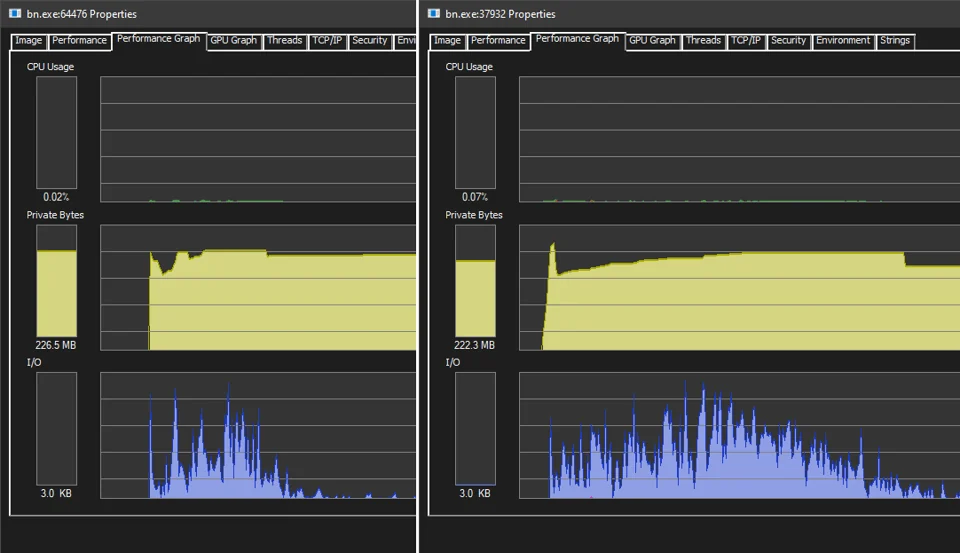Screen dimensions: 960x553
Task: Click CPU Usage label in bn.exe:37932 window
Action: point(469,66)
